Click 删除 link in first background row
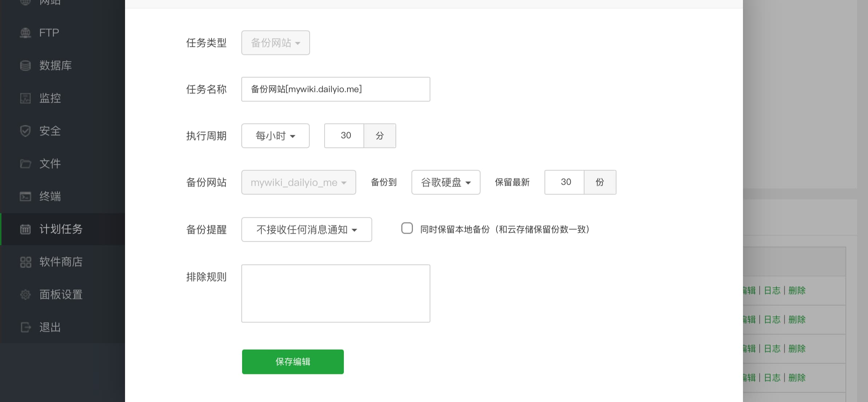The height and width of the screenshot is (402, 868). point(797,291)
